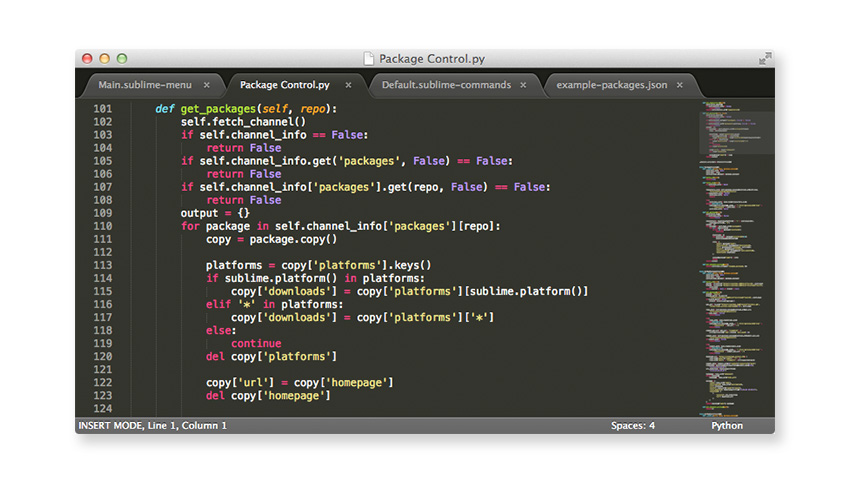850x482 pixels.
Task: Click line number 110 in the gutter
Action: click(102, 226)
